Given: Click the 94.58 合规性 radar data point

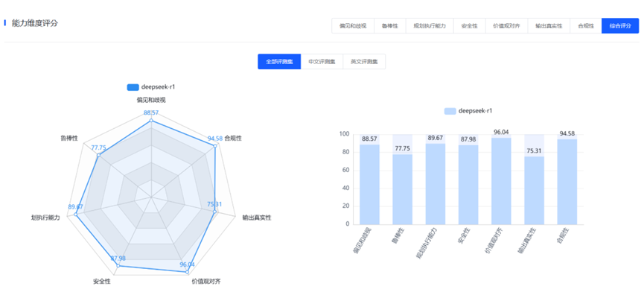Looking at the screenshot, I should (216, 146).
